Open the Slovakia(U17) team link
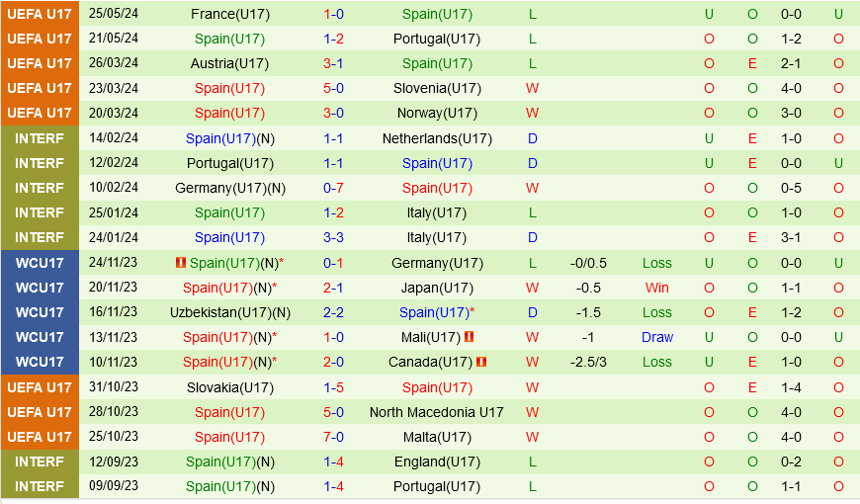Screen dimensions: 860x504 coord(229,387)
